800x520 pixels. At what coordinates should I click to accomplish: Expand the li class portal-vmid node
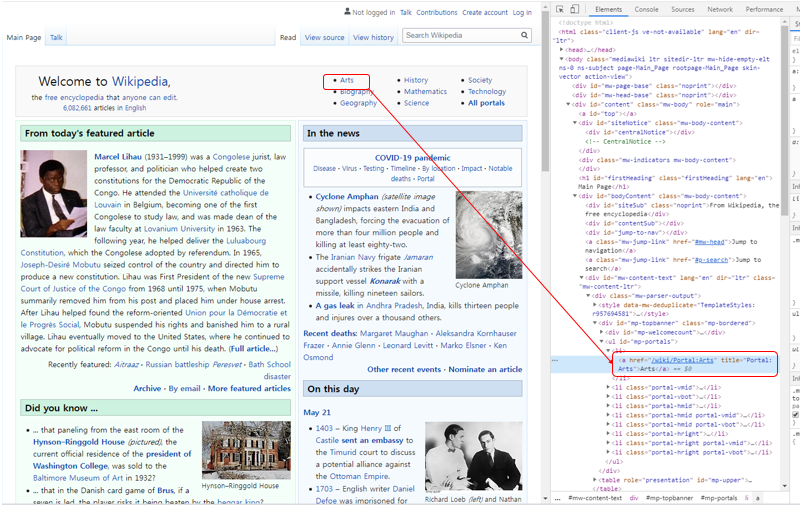[608, 387]
